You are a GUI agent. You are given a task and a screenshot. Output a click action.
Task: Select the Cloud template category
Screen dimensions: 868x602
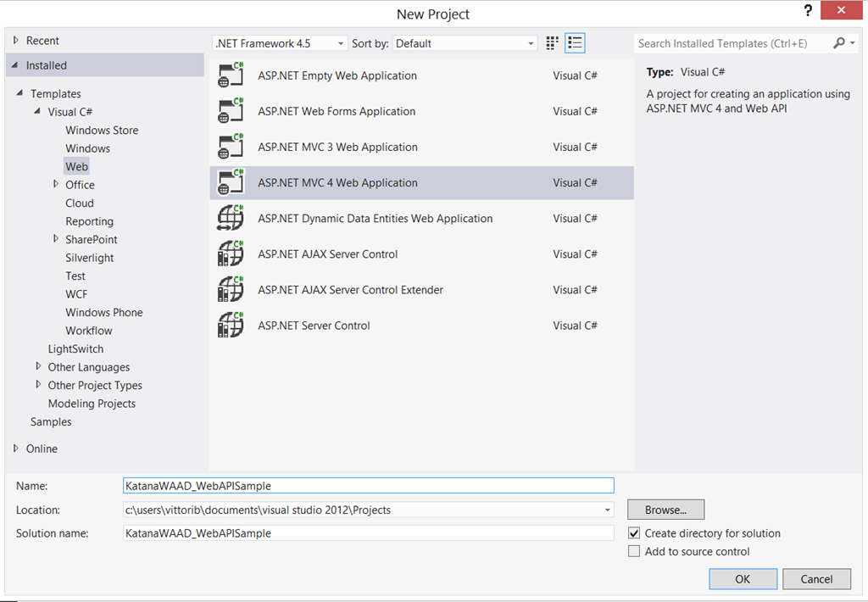79,203
